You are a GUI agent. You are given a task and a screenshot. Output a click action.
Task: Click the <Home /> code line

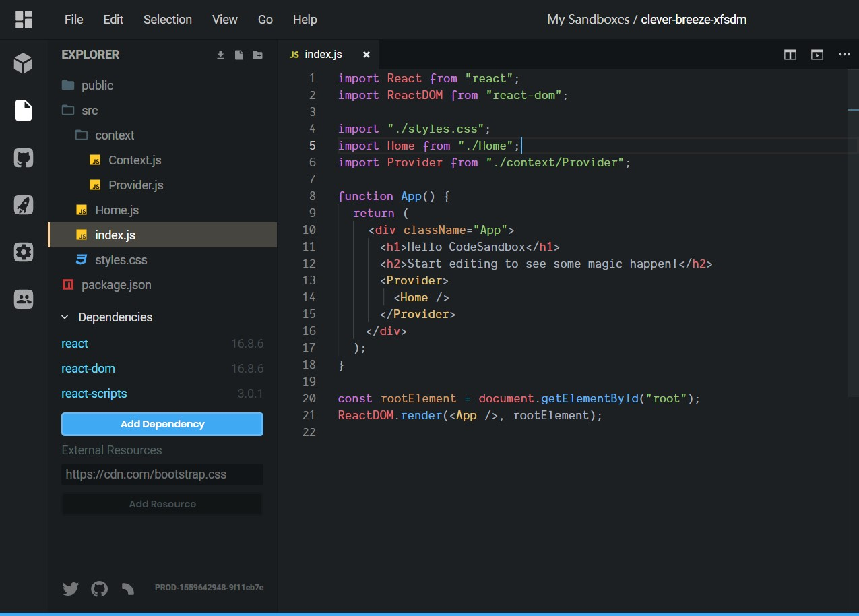(422, 297)
